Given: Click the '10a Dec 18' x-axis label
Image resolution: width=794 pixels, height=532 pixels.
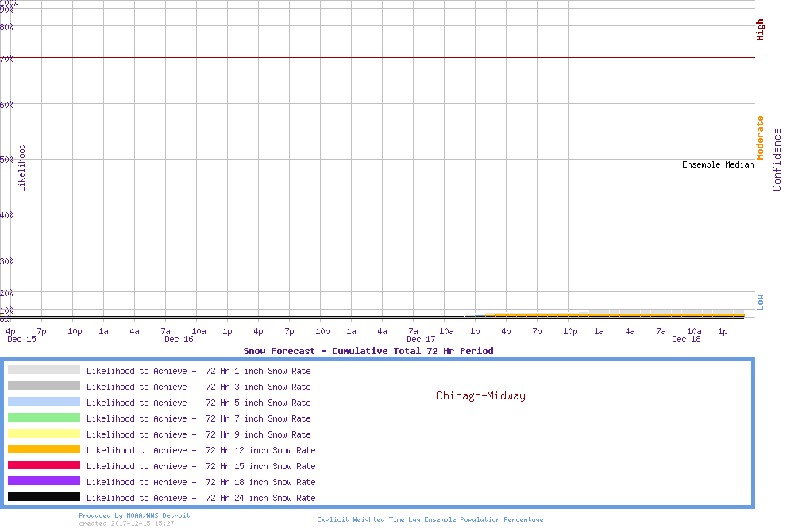Looking at the screenshot, I should tap(687, 335).
